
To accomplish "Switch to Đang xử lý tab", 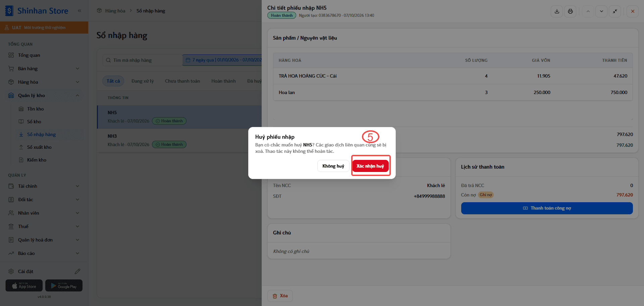I will tap(143, 81).
